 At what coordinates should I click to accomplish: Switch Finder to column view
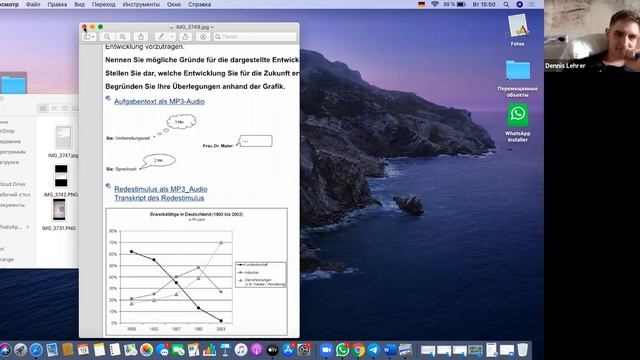coord(64,108)
